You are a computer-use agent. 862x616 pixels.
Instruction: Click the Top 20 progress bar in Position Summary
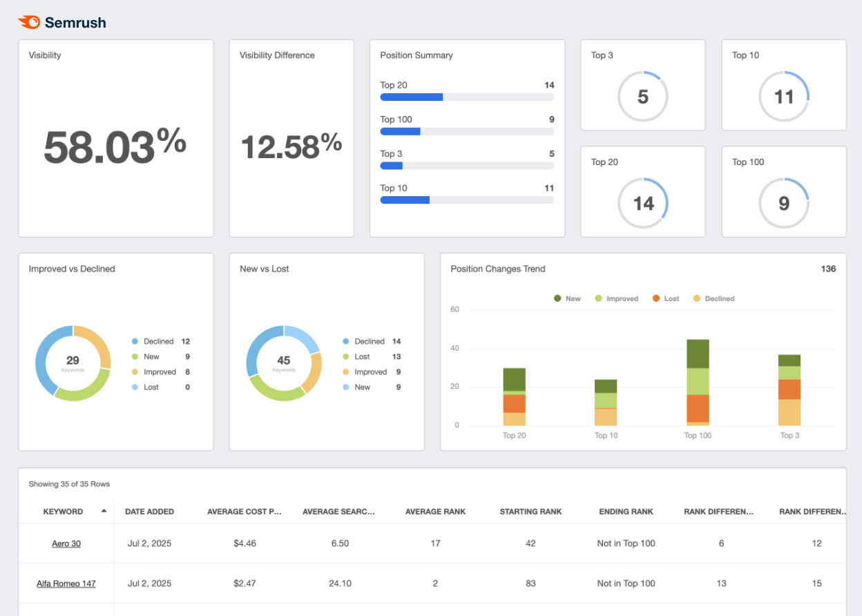pyautogui.click(x=467, y=97)
